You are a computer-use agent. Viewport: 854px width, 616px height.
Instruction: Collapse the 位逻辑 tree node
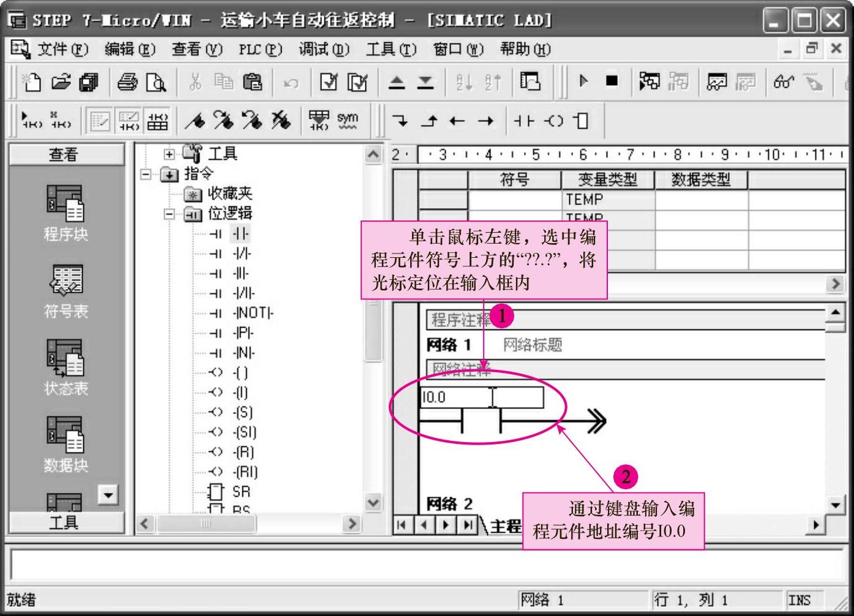[170, 214]
